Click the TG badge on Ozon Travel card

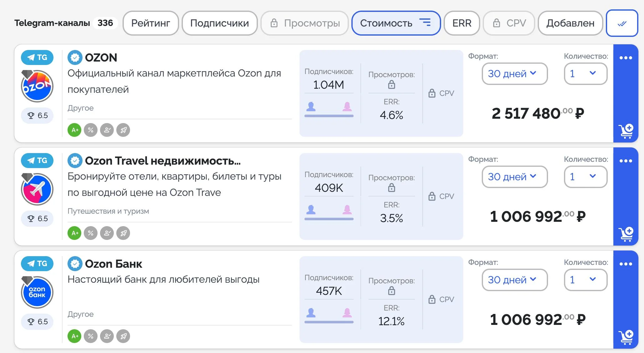point(37,161)
